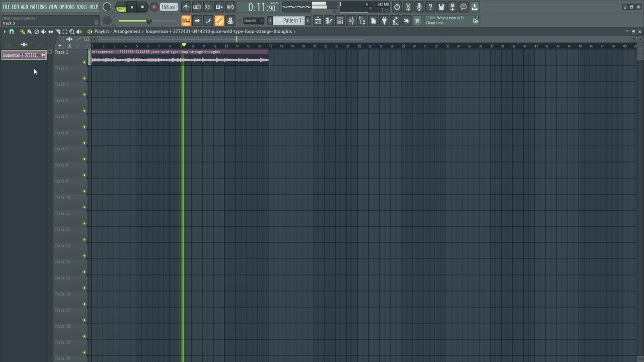Open the OPTIONS menu
The image size is (644, 362).
click(67, 7)
